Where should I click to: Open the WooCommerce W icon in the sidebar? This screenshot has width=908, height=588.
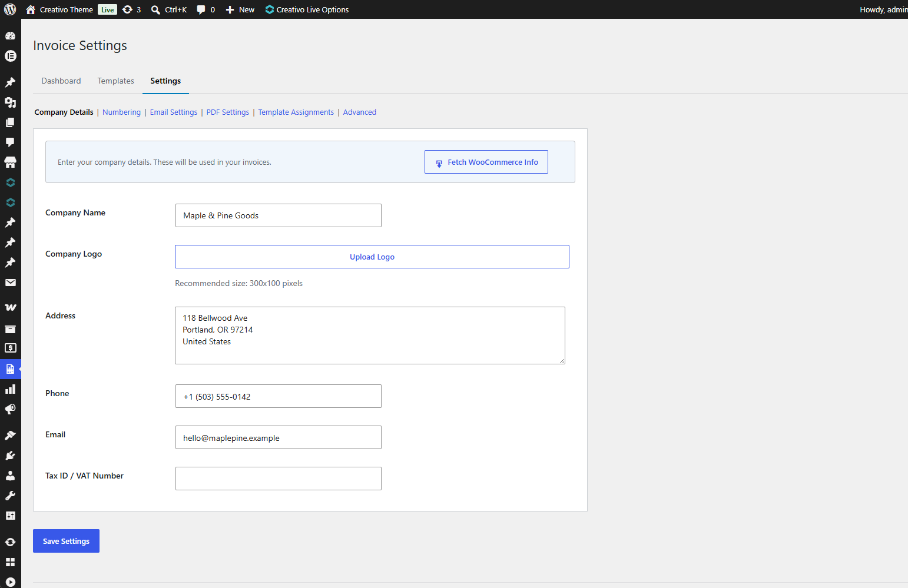(10, 307)
